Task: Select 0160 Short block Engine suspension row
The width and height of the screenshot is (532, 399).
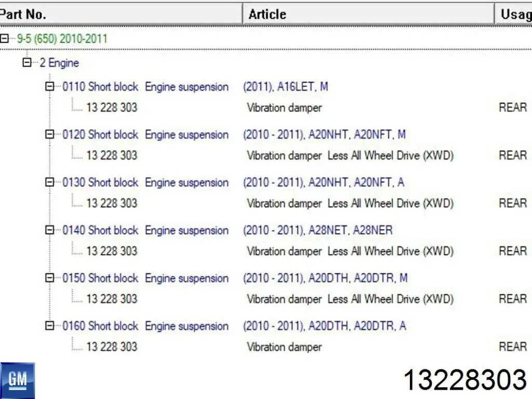Action: pos(145,326)
